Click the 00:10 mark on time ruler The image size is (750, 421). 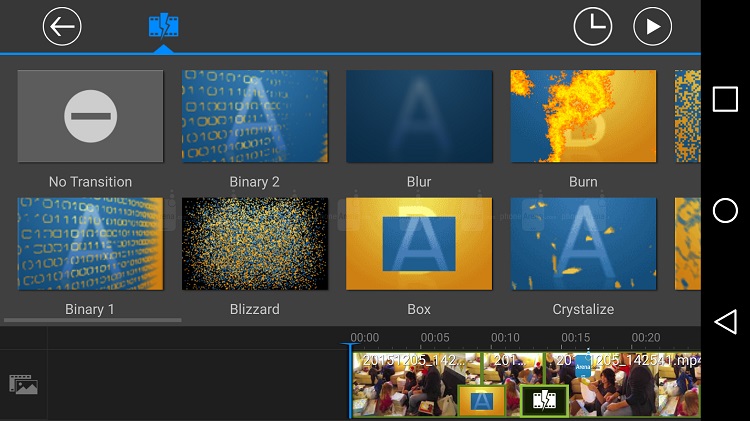tap(505, 338)
